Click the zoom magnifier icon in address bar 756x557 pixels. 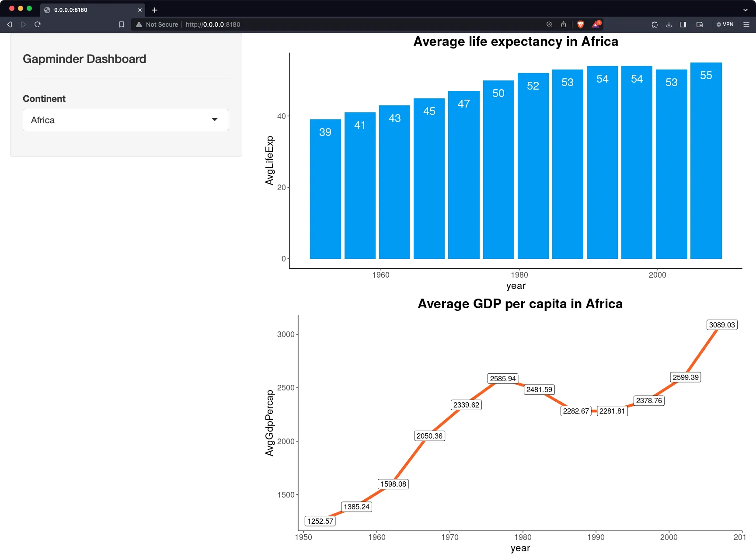[550, 24]
